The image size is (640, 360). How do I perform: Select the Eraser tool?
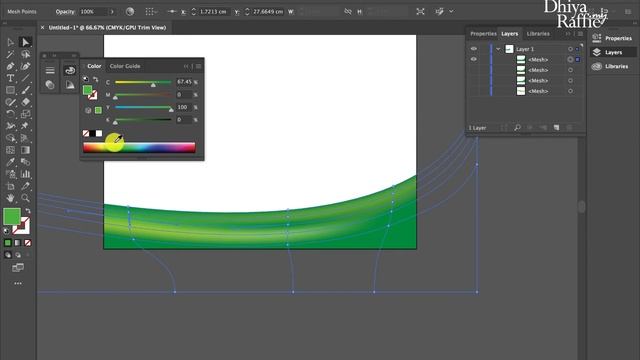coord(25,102)
